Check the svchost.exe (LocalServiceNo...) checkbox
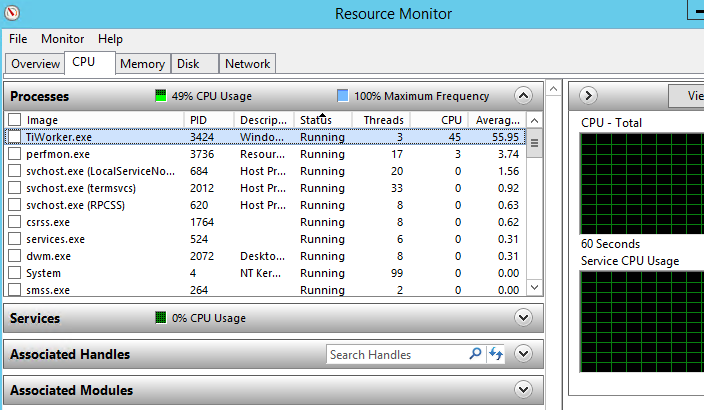This screenshot has width=704, height=410. 14,171
